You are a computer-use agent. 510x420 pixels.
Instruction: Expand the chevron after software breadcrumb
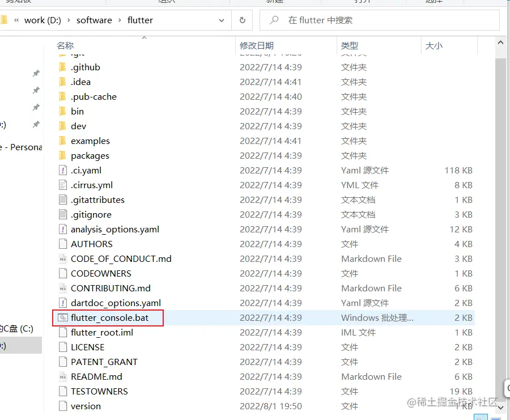[120, 20]
